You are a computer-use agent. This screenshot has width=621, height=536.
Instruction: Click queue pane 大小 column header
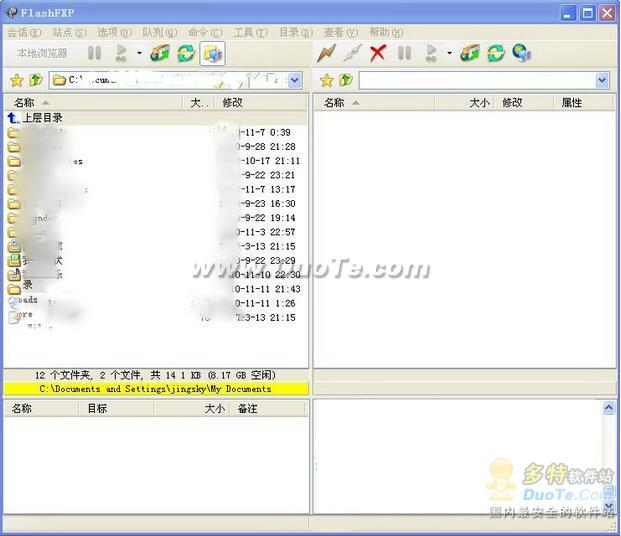[x=191, y=408]
